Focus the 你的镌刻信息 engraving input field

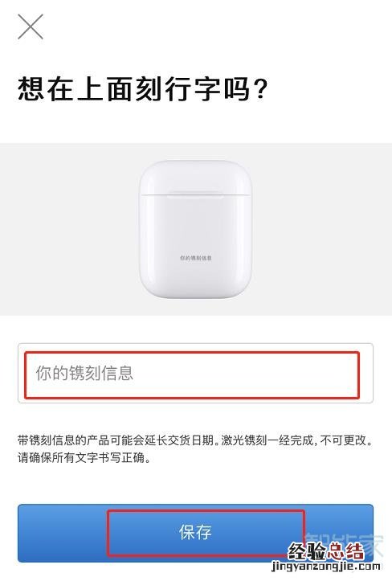tap(196, 373)
